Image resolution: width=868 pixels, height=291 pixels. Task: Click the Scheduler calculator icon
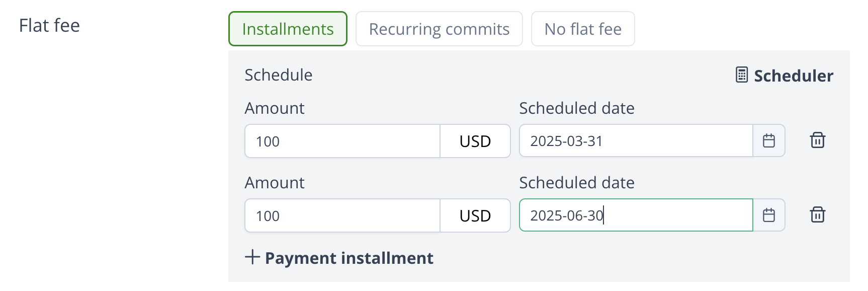click(x=742, y=75)
